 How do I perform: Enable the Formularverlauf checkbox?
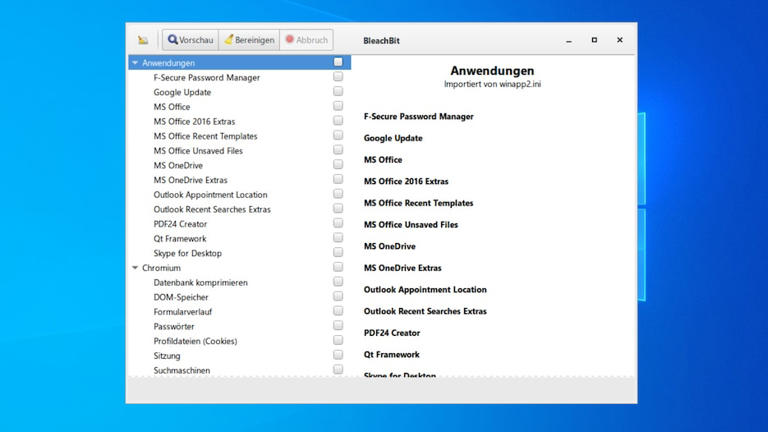click(x=338, y=312)
